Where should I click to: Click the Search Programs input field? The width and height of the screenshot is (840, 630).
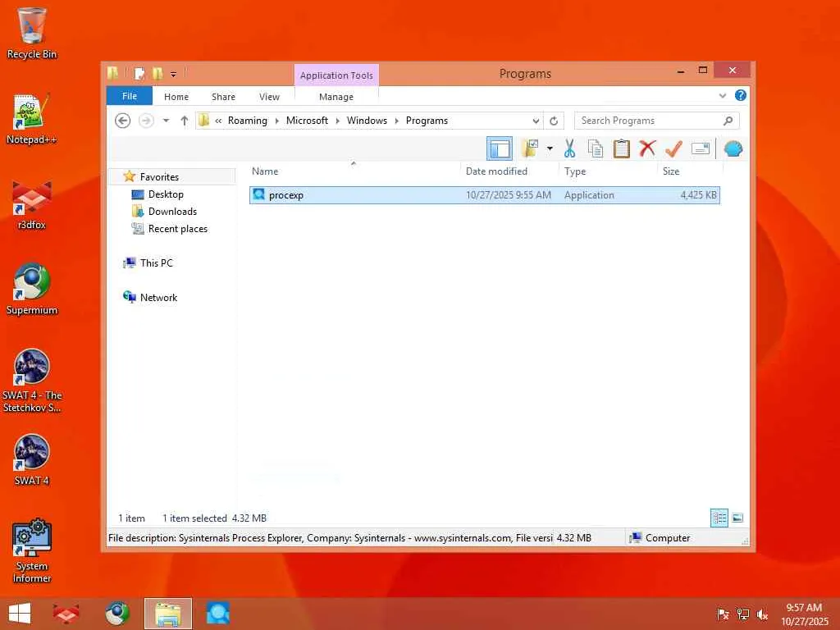pos(648,121)
